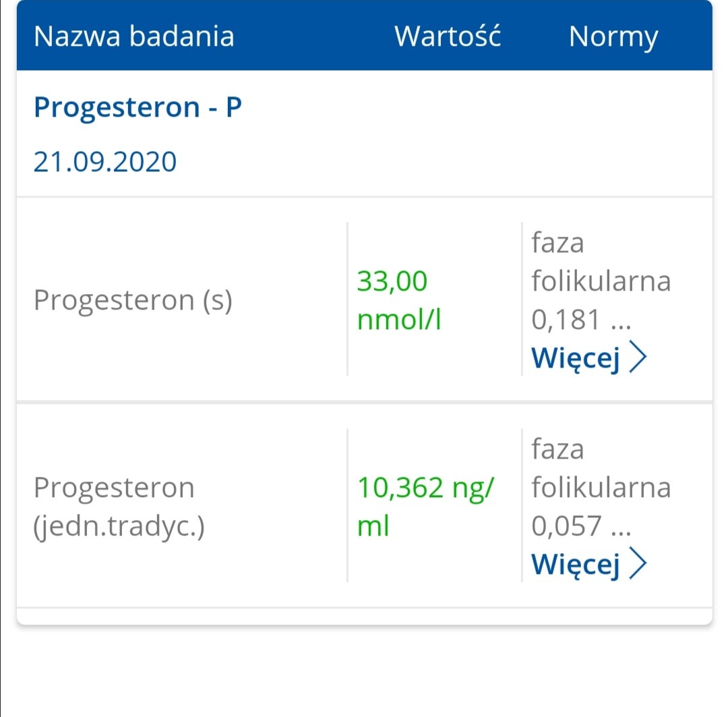
Task: Click the Nazwa badania column header
Action: coord(134,36)
